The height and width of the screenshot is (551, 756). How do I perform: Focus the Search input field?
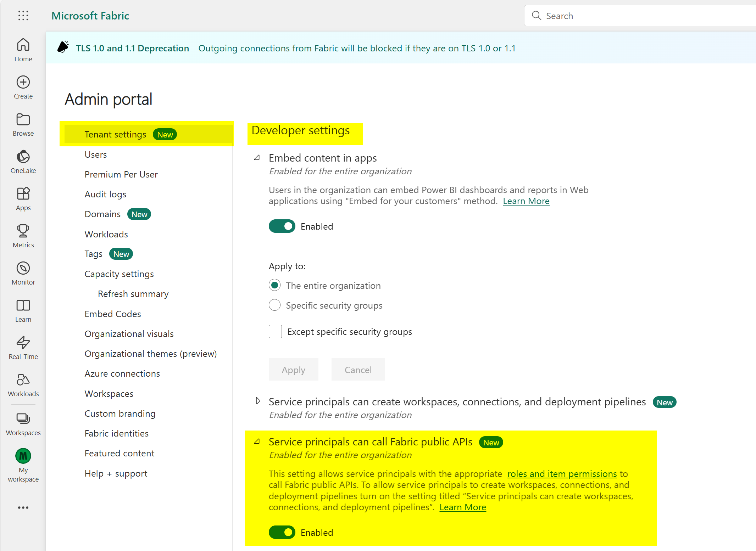(x=640, y=16)
